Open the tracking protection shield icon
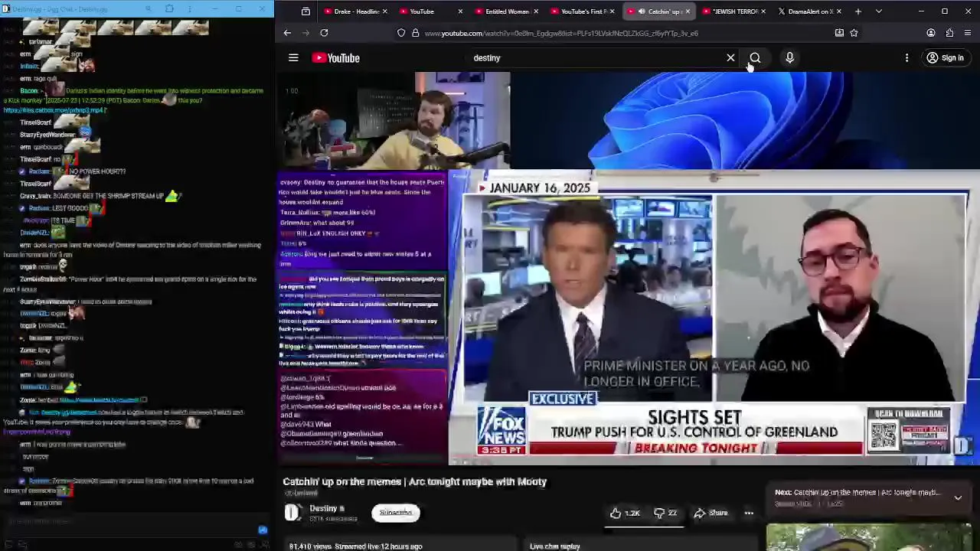Screen dimensions: 980x551 tap(401, 33)
